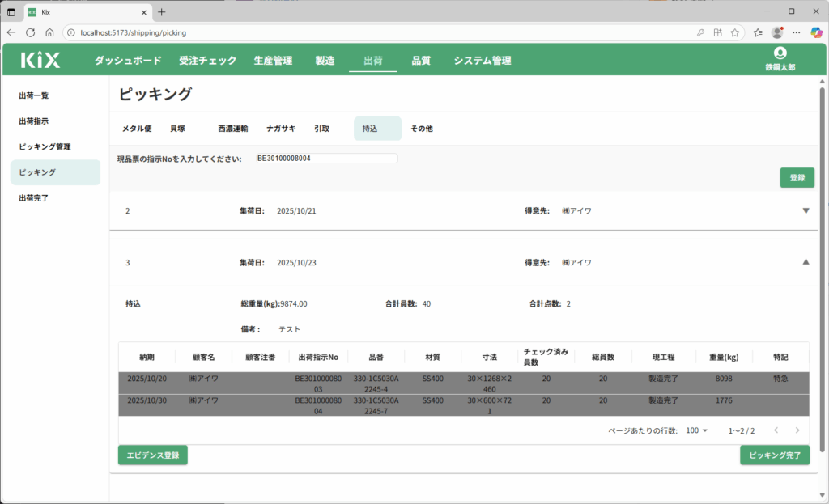Image resolution: width=829 pixels, height=504 pixels.
Task: Click the browser refresh icon
Action: point(30,32)
